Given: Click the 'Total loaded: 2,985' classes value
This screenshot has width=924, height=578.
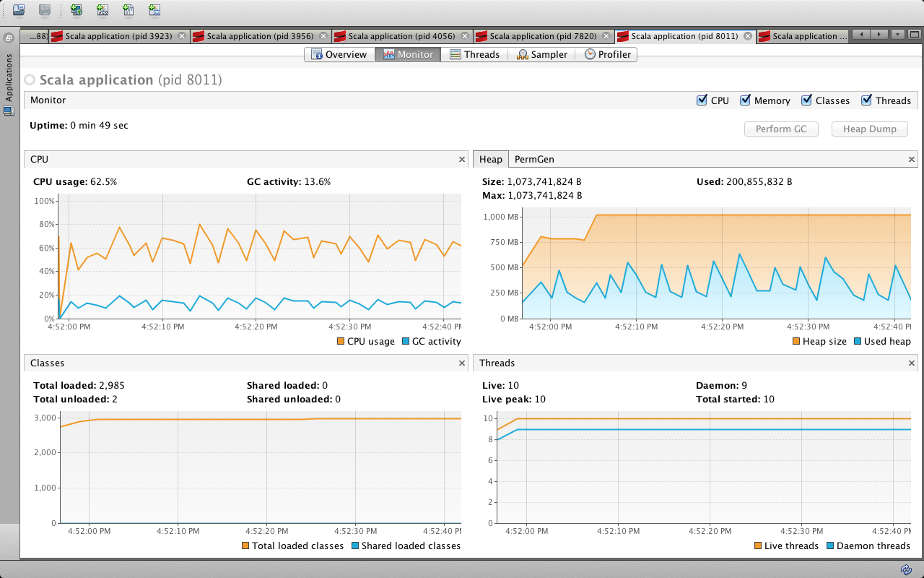Looking at the screenshot, I should pos(79,386).
